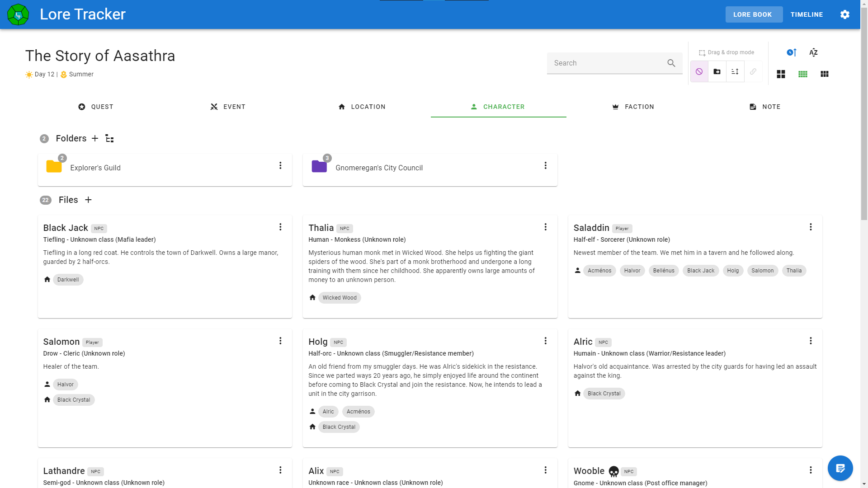868x488 pixels.
Task: Click the search magnifier icon
Action: 671,63
